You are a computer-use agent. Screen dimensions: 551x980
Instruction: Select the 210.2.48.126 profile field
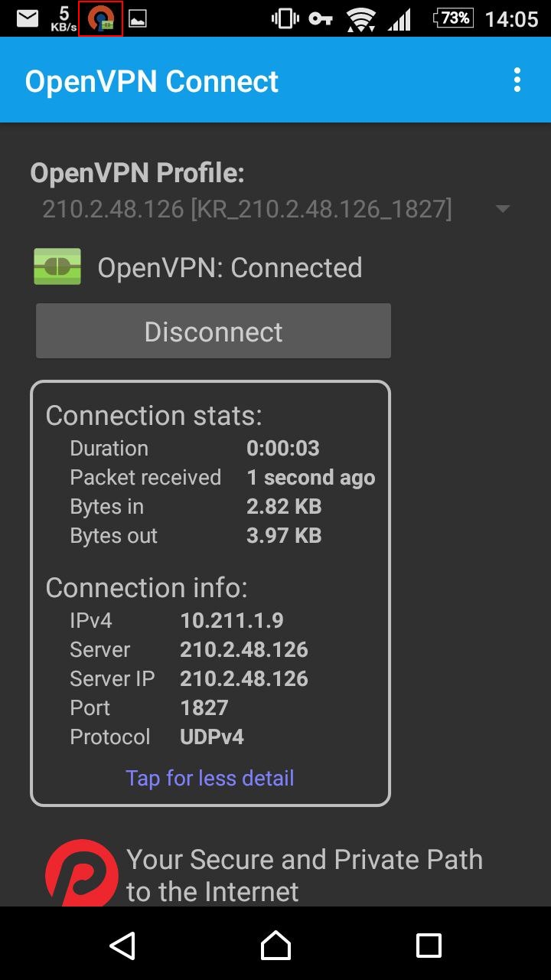click(246, 209)
